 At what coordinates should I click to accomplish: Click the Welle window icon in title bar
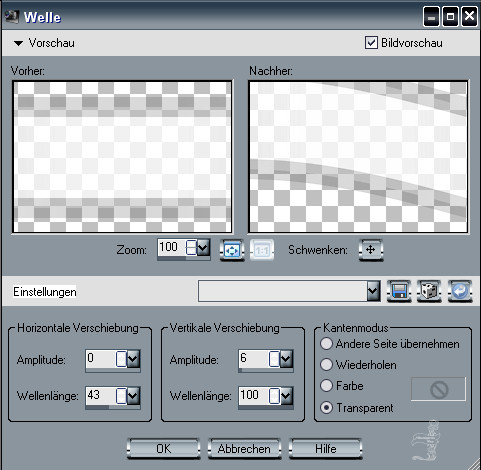click(12, 17)
